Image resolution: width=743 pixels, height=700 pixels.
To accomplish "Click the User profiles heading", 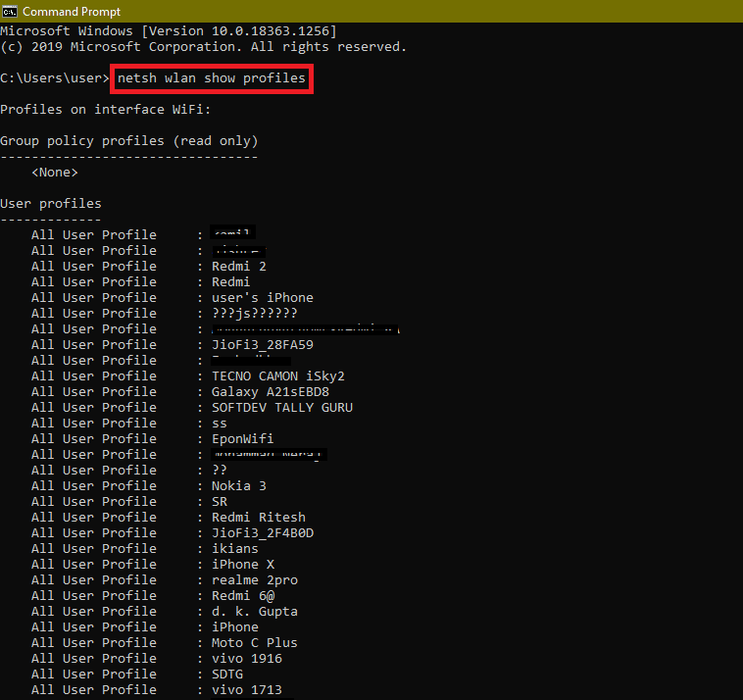I will [51, 204].
